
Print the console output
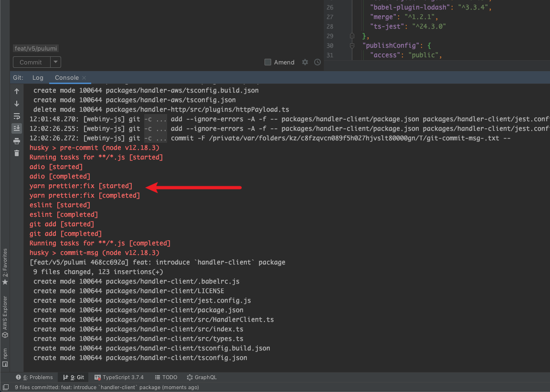click(17, 141)
